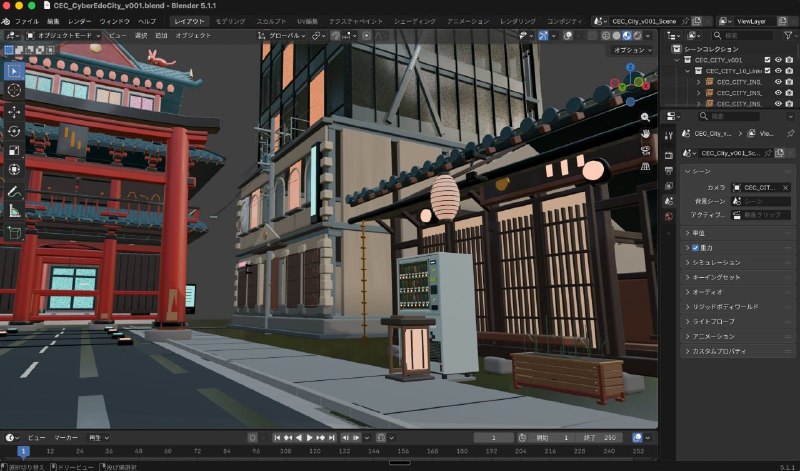Uncheck the CEC_CITY_v001 collection checkbox
The height and width of the screenshot is (471, 800).
pos(767,60)
